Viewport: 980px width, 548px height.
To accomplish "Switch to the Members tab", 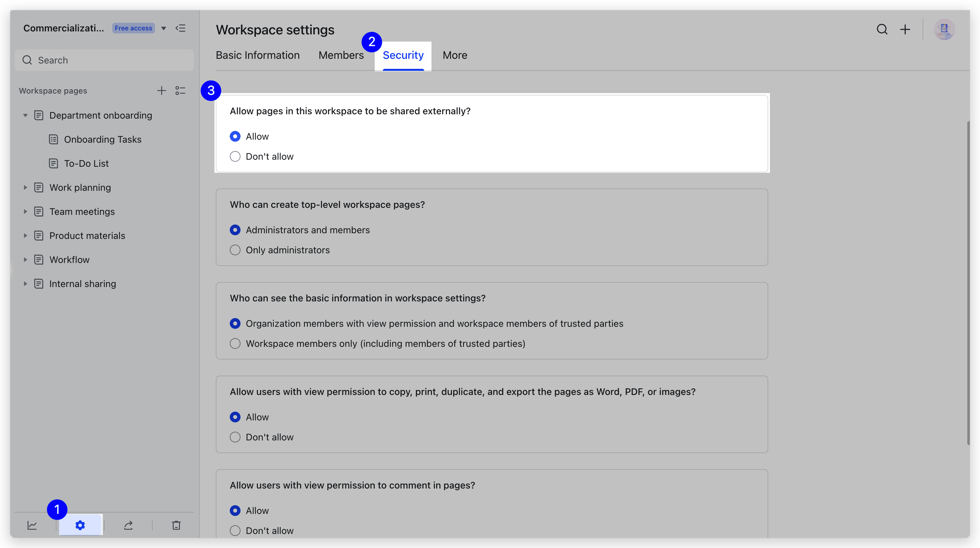I will pyautogui.click(x=341, y=55).
